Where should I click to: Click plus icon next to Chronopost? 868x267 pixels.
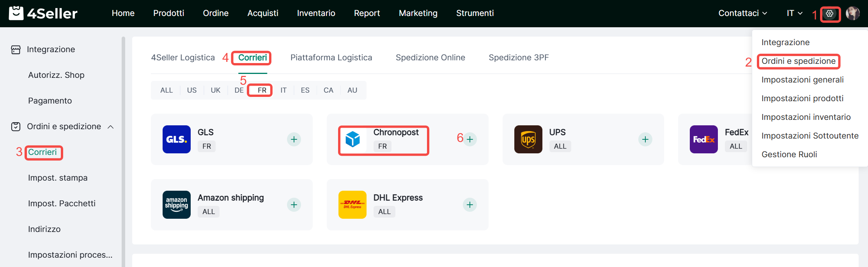[470, 139]
